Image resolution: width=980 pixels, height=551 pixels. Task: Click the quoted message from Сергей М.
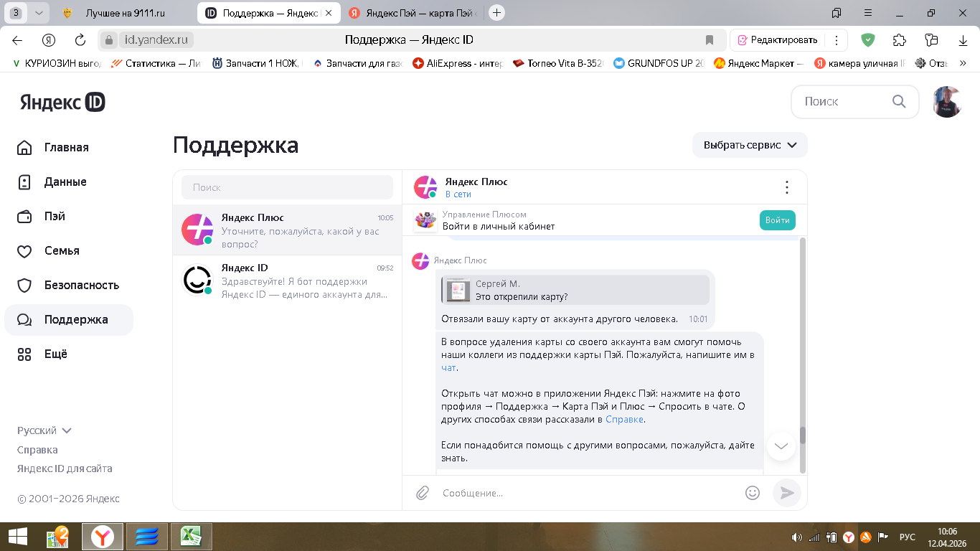(x=575, y=290)
